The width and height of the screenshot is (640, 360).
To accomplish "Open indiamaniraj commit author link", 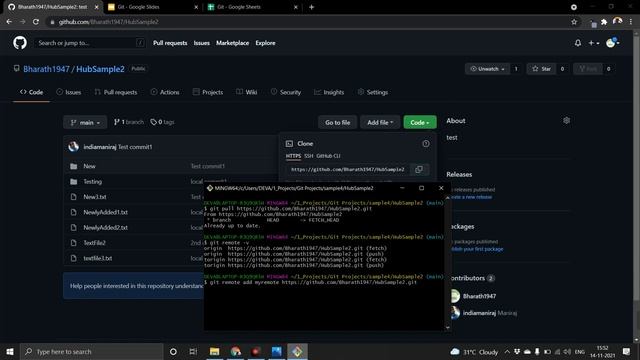I will 100,147.
